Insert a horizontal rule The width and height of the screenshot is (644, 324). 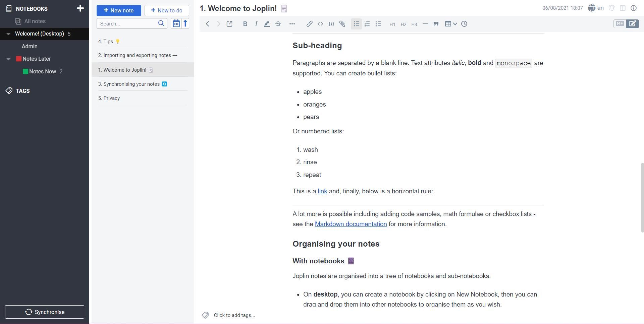click(425, 24)
